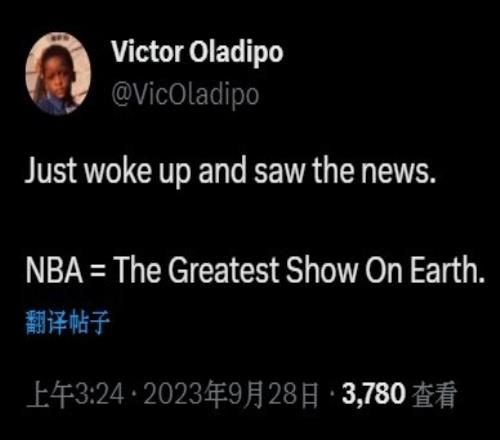Click the word 'Greatest' in the tweet
This screenshot has height=440, width=500.
(223, 270)
